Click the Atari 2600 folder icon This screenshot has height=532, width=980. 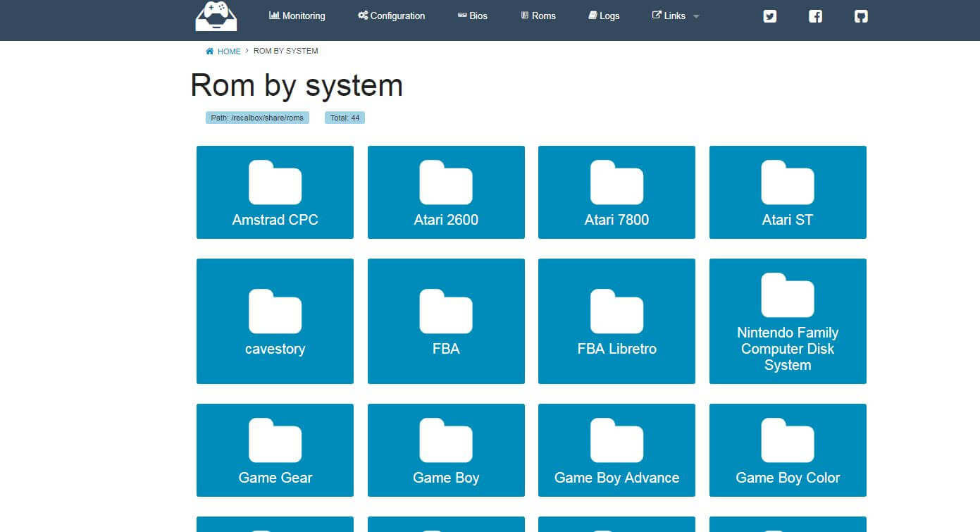[446, 183]
